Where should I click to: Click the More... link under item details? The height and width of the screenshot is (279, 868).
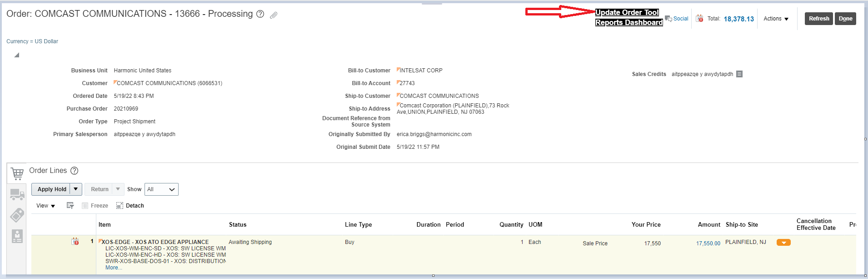pos(114,268)
